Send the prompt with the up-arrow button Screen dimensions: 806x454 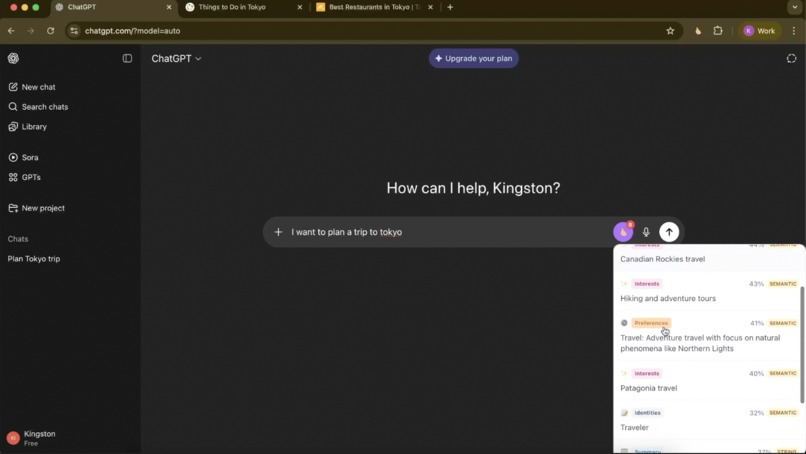click(669, 232)
